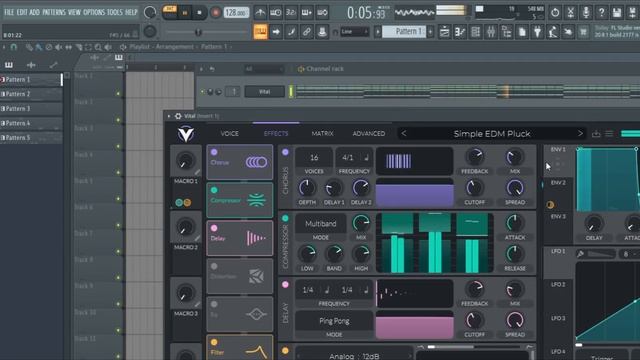Click the Vital logo icon

pos(186,134)
